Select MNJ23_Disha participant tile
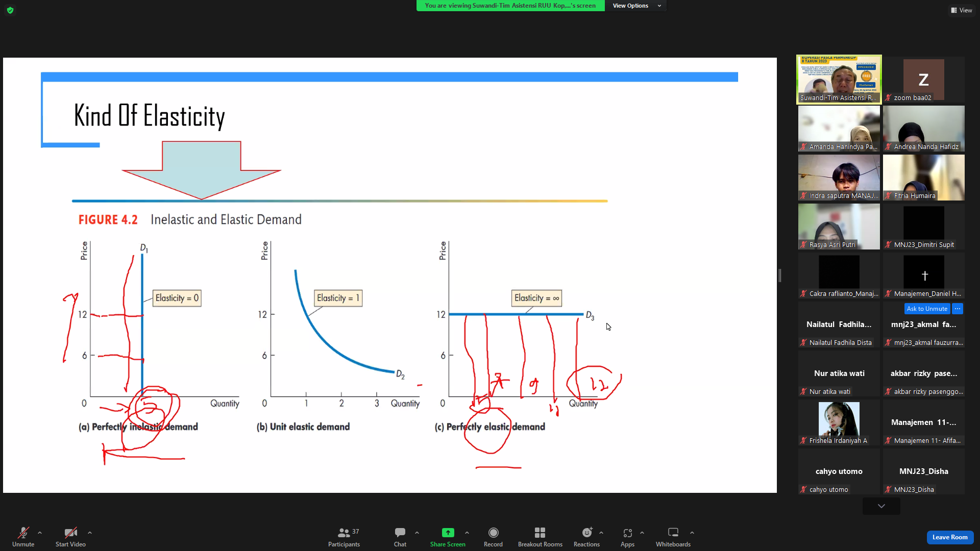Screen dimensions: 980x551 [924, 471]
